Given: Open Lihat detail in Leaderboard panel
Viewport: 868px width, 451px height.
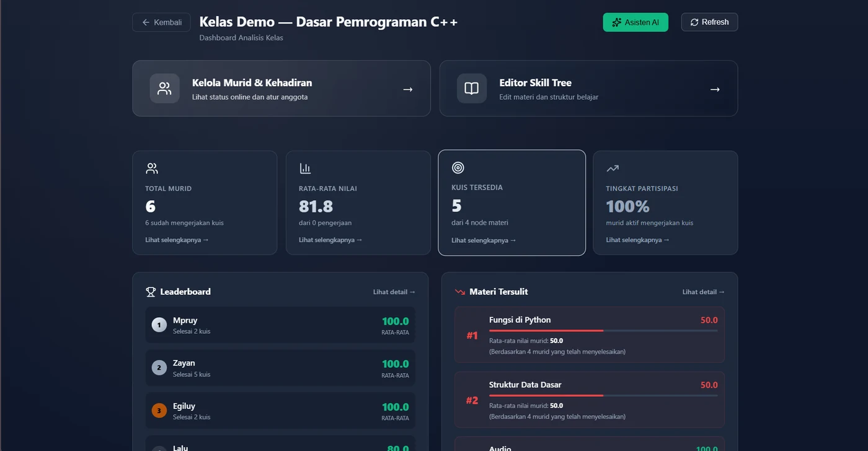Looking at the screenshot, I should pos(394,292).
